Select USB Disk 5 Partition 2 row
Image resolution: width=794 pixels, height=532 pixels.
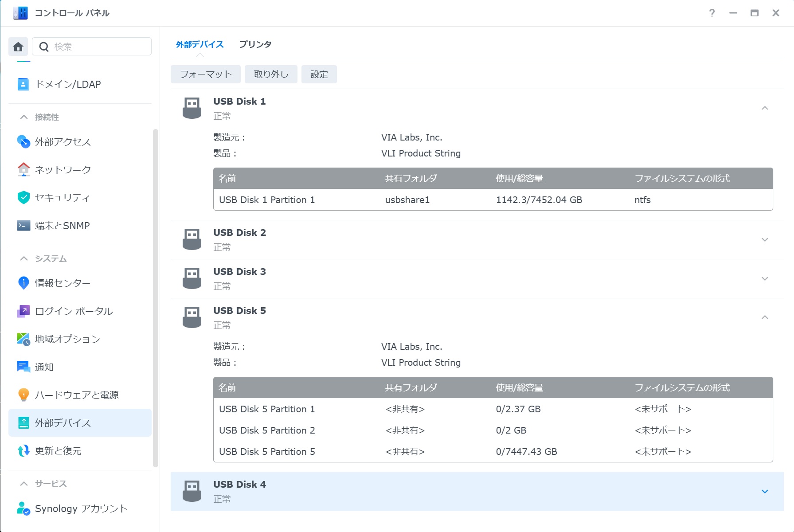493,430
